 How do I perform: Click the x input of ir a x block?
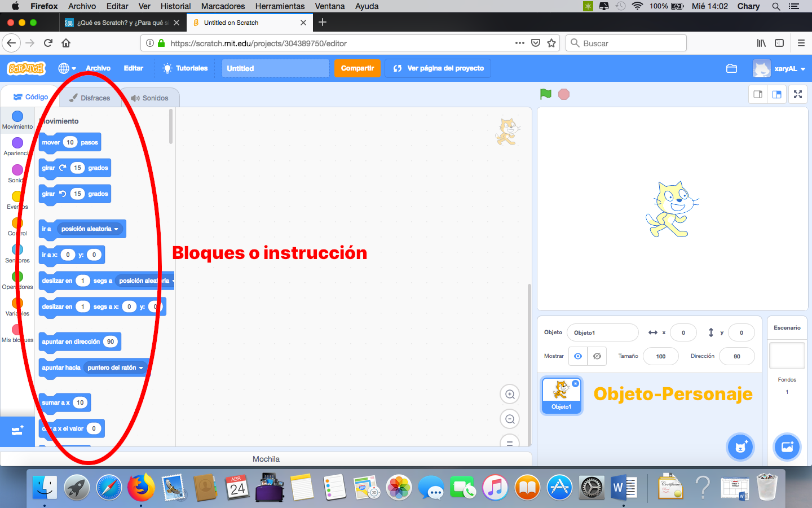click(68, 255)
